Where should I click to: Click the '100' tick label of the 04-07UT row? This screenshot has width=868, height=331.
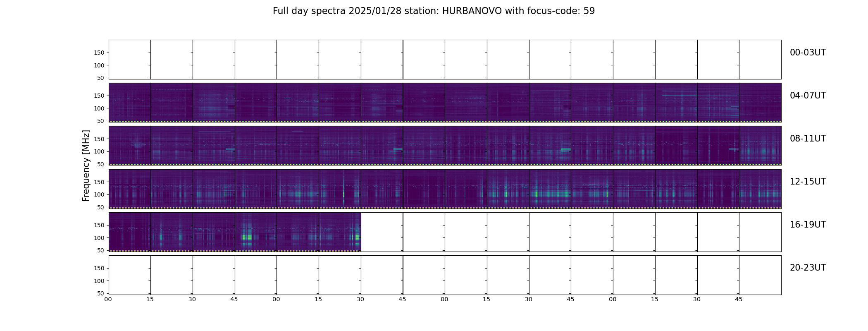click(x=100, y=108)
